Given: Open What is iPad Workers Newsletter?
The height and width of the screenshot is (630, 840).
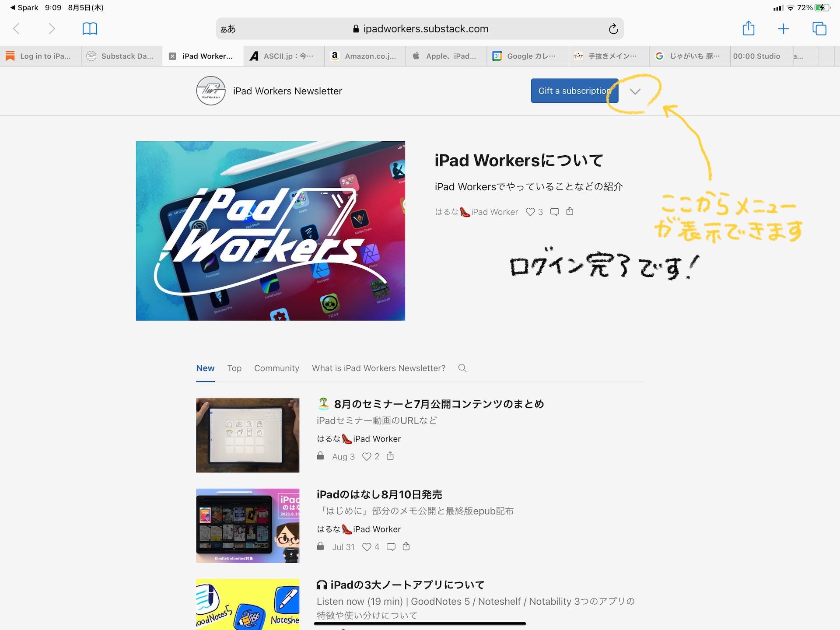Looking at the screenshot, I should click(378, 368).
